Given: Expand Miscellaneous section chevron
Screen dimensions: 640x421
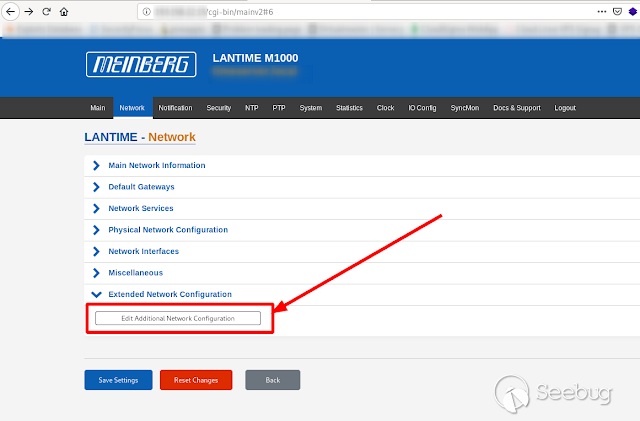Looking at the screenshot, I should pos(96,273).
